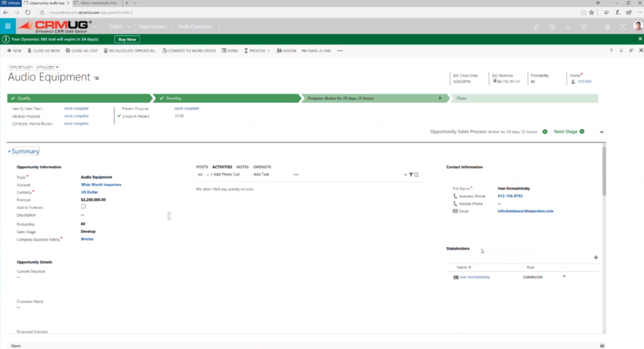644x349 pixels.
Task: Click the user profile avatar
Action: tap(638, 27)
